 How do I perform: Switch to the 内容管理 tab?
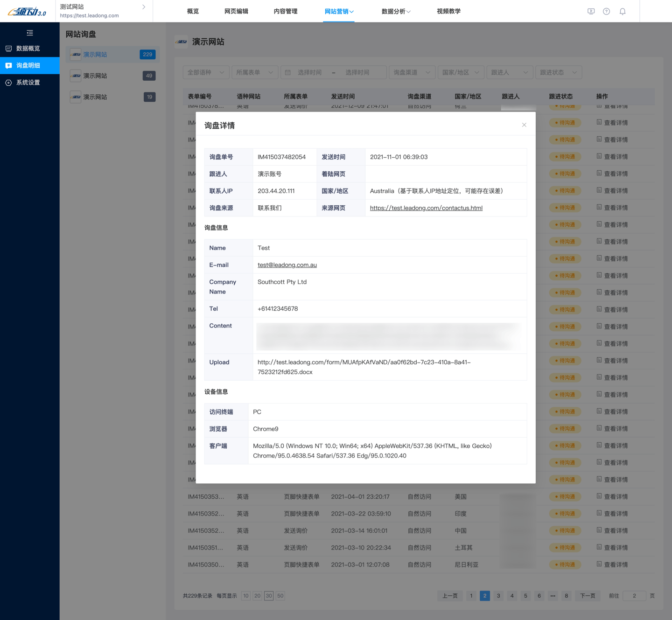(285, 11)
